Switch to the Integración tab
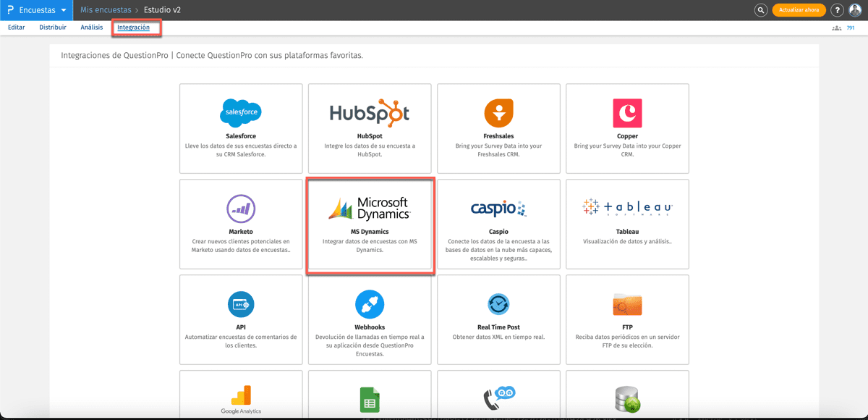This screenshot has height=420, width=868. pyautogui.click(x=136, y=27)
